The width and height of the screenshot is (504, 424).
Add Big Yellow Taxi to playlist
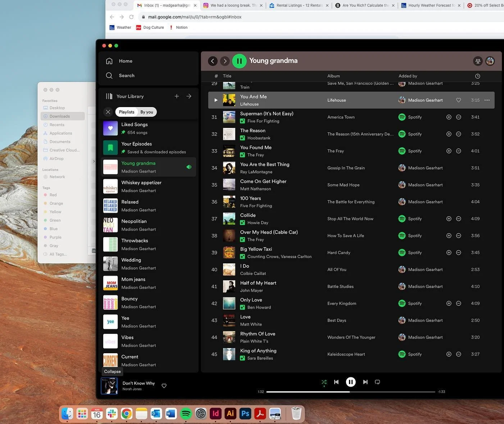click(449, 253)
